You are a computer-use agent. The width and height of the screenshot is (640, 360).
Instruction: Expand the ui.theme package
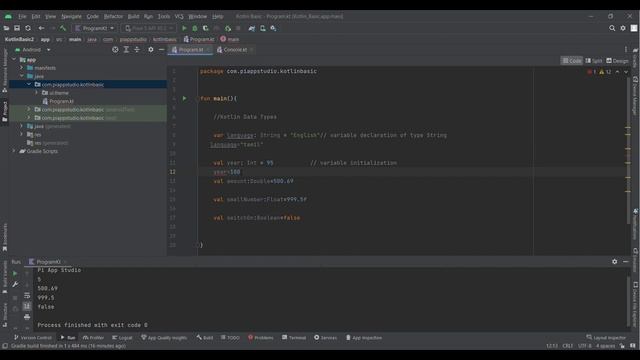point(37,93)
